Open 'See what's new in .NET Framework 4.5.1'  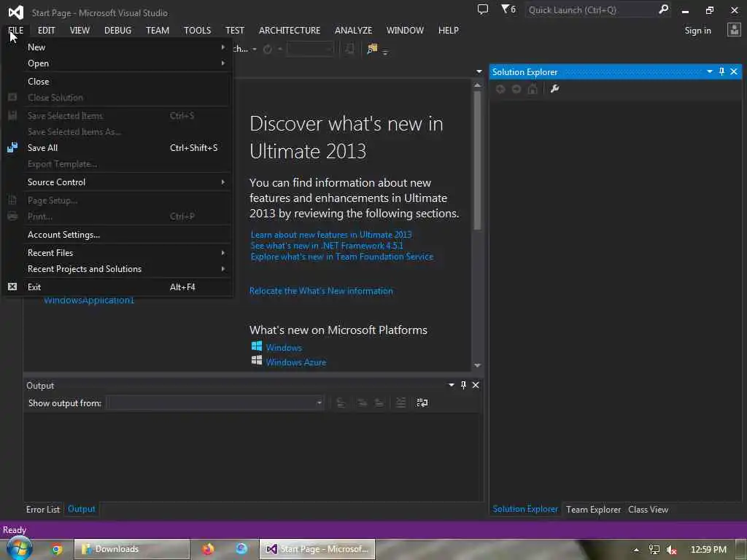[x=327, y=245]
